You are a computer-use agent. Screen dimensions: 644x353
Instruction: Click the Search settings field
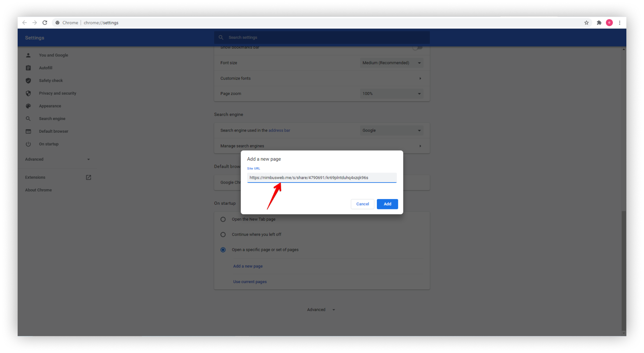point(322,37)
